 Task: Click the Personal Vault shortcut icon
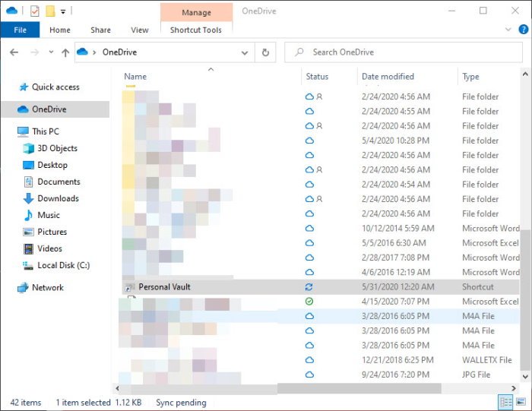click(129, 287)
